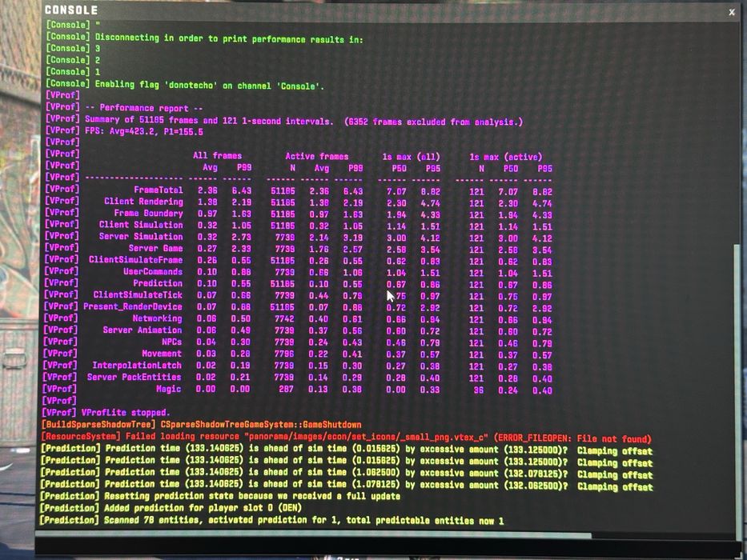
Task: Click the 'All frames' column header
Action: click(x=217, y=156)
